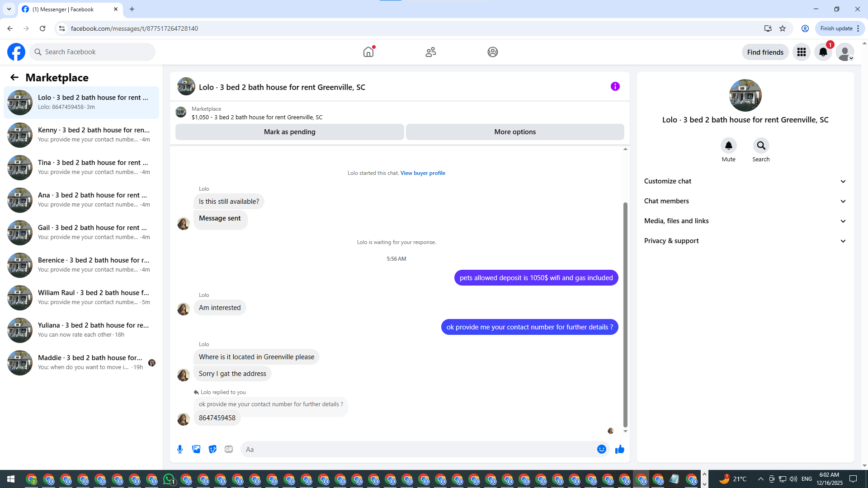Go to the Home feed icon
Viewport: 868px width, 488px height.
click(368, 52)
